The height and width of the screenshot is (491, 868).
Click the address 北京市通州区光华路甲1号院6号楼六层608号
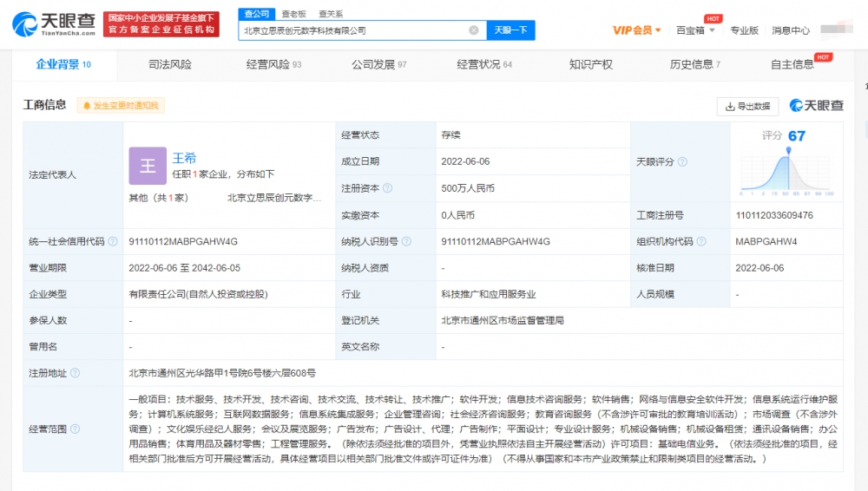click(222, 373)
